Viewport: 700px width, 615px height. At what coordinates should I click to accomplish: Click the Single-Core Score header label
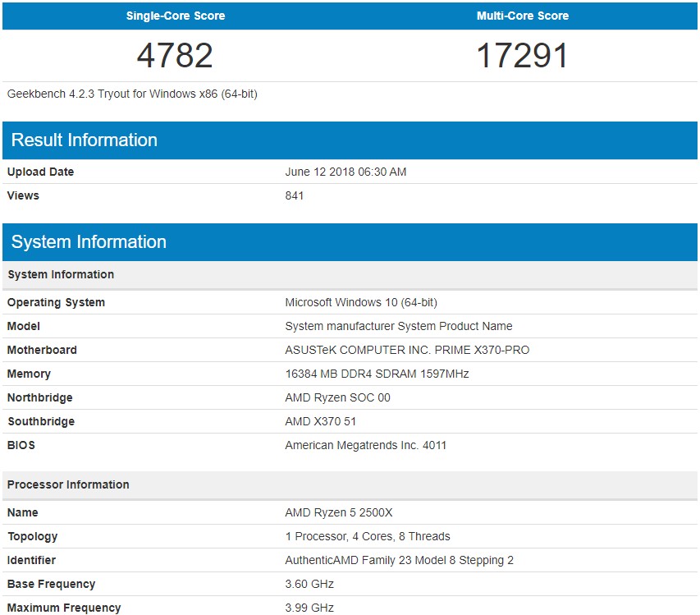coord(176,16)
